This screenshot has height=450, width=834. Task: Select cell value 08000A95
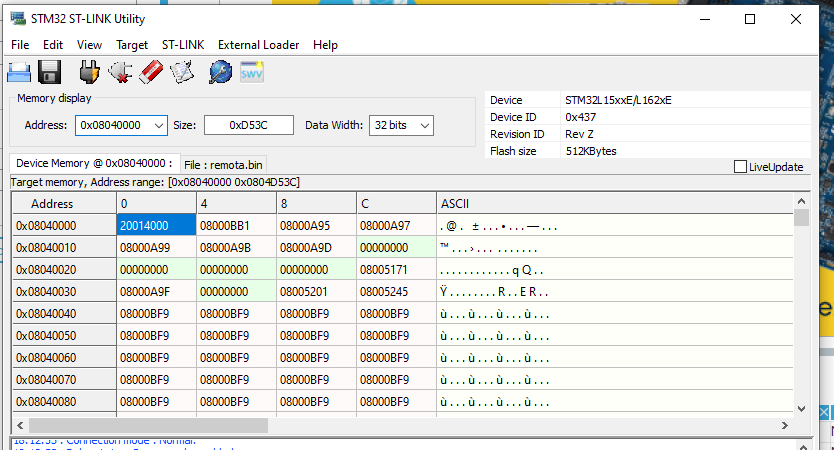(316, 226)
